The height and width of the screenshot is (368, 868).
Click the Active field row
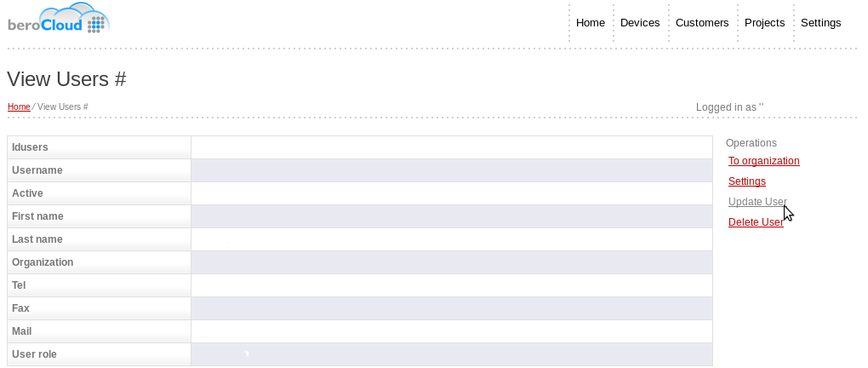[x=360, y=193]
